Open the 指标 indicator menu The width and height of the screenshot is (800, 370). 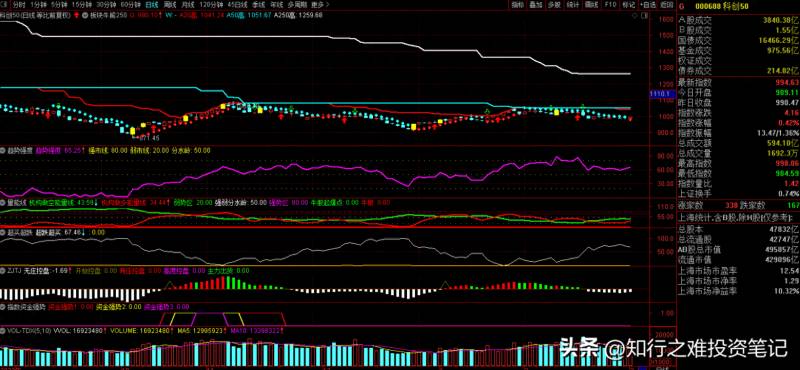[x=518, y=5]
